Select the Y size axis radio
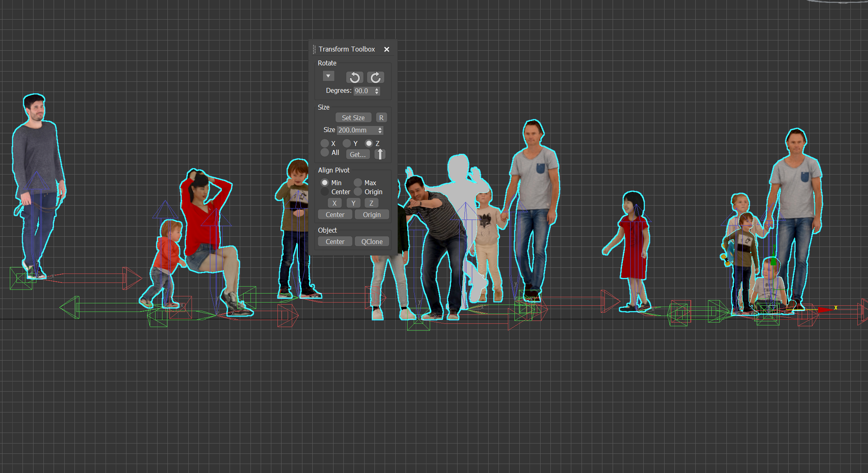The width and height of the screenshot is (868, 473). coord(347,143)
